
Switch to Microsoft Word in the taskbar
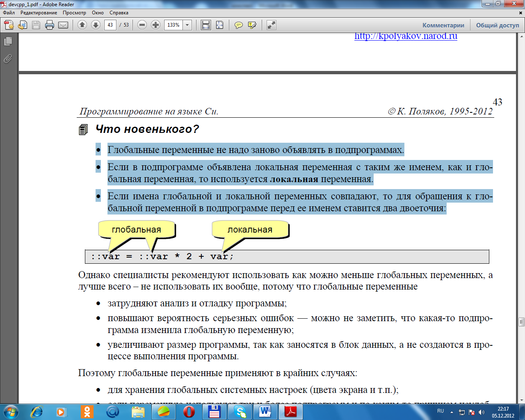[265, 412]
